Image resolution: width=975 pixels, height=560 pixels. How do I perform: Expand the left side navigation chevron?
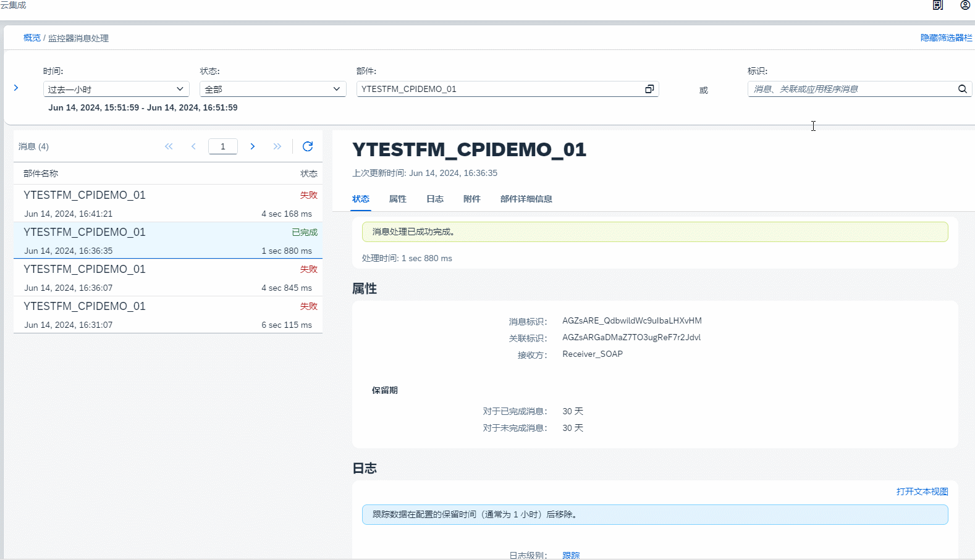tap(16, 88)
